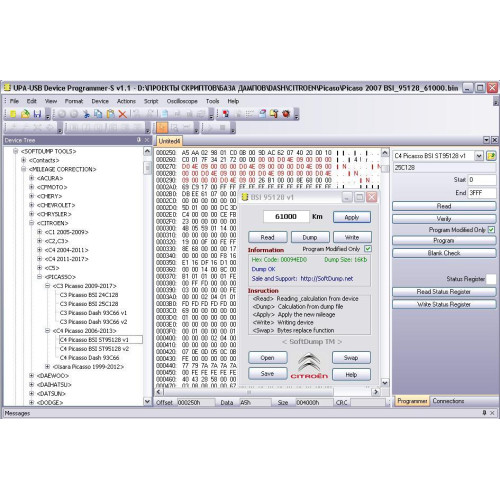Click the Save floppy disk icon

point(37,114)
